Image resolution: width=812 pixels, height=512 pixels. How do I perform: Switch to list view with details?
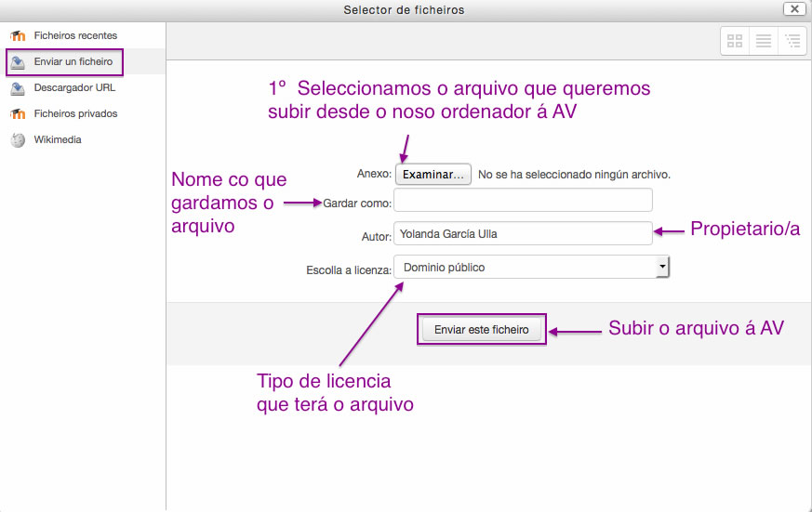[x=764, y=40]
